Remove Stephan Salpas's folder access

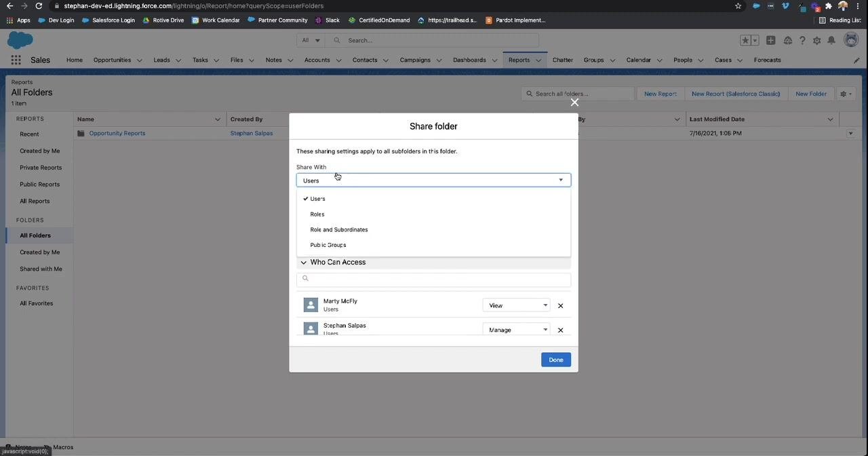560,330
